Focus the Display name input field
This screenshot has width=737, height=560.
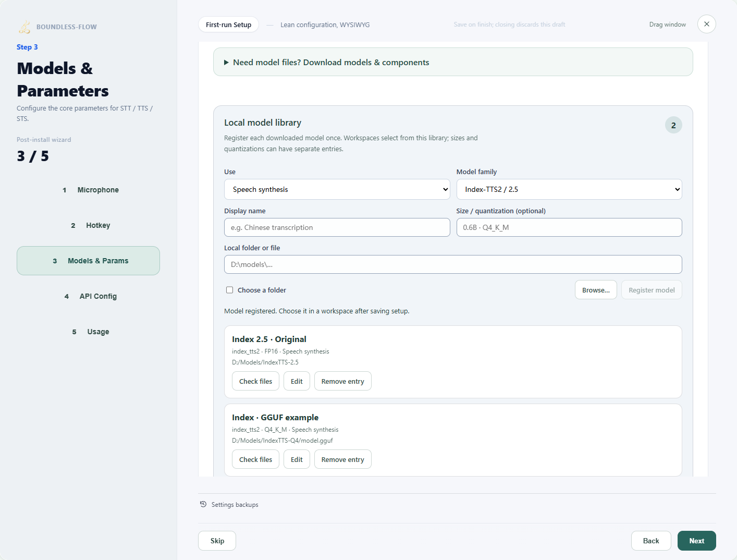337,227
